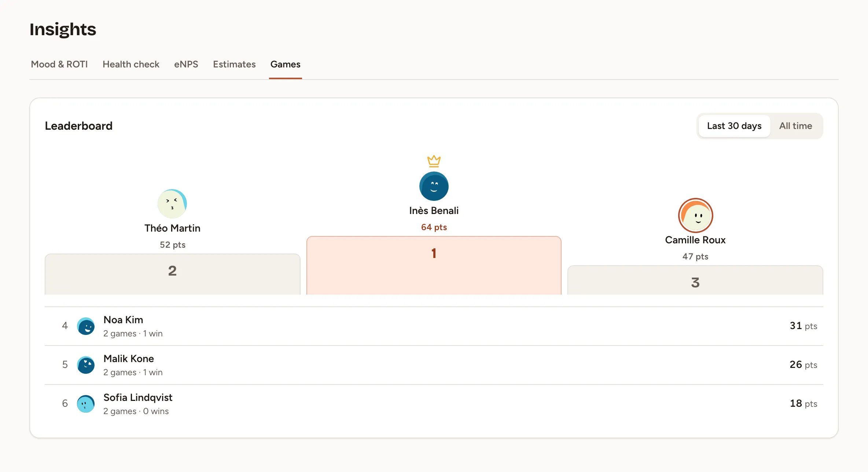The image size is (868, 472).
Task: Click rank number 6 beside Sofia Lindqvist
Action: coord(65,403)
